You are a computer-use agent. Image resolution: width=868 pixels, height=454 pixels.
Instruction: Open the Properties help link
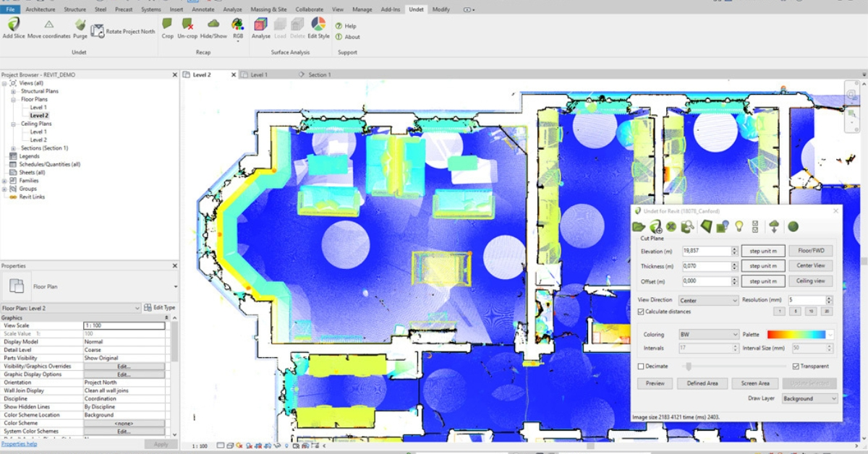(20, 444)
